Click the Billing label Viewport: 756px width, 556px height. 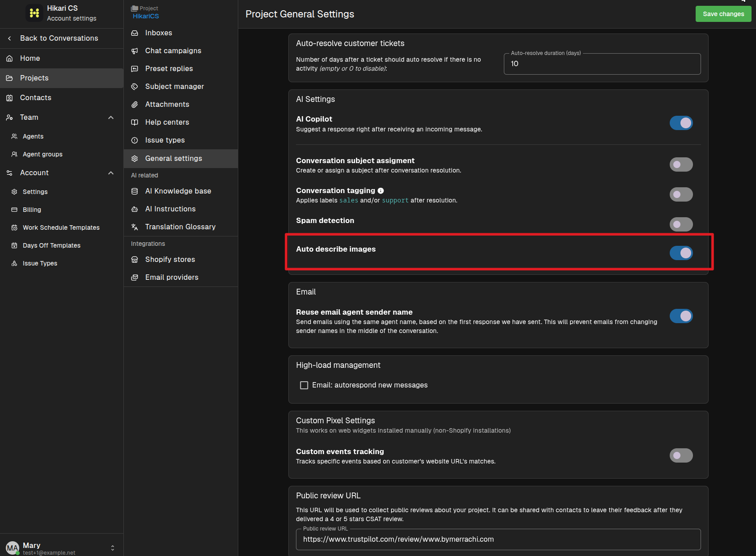coord(32,210)
